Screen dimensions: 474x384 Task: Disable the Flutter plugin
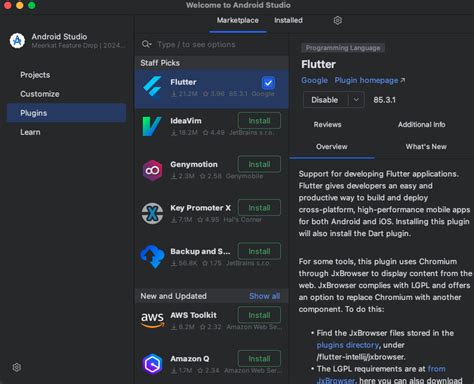pyautogui.click(x=325, y=100)
